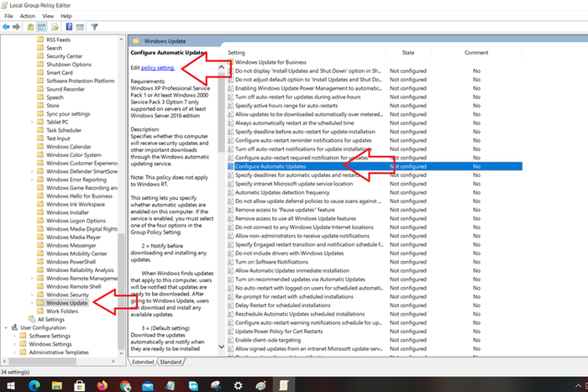The image size is (588, 392).
Task: Expand the Windows Update tree node
Action: 32,303
